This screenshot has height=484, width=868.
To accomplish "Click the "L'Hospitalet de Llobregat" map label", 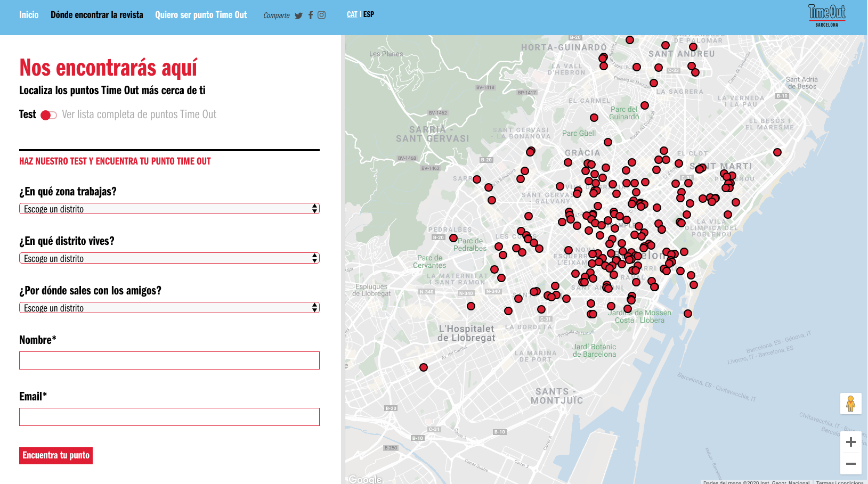I will pyautogui.click(x=466, y=333).
